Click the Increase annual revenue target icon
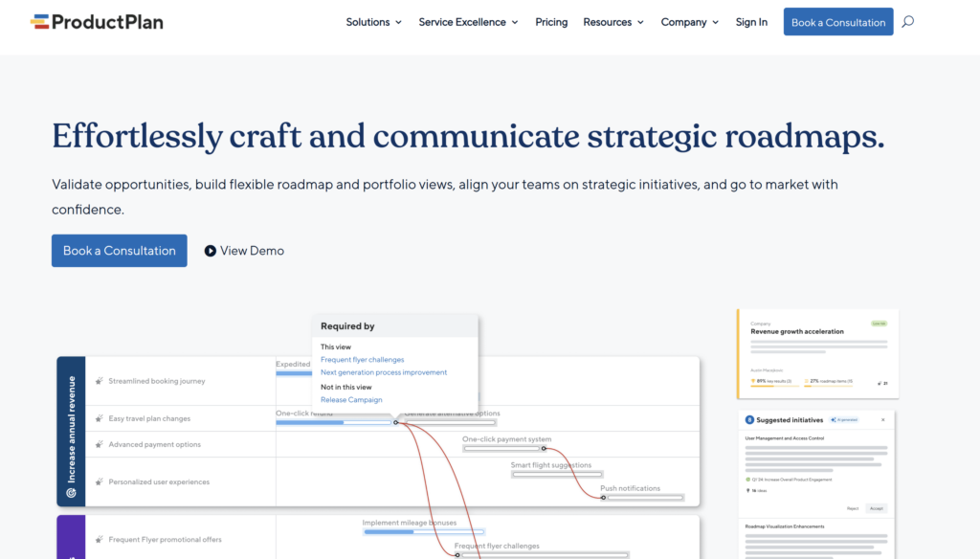The height and width of the screenshot is (559, 980). (71, 493)
